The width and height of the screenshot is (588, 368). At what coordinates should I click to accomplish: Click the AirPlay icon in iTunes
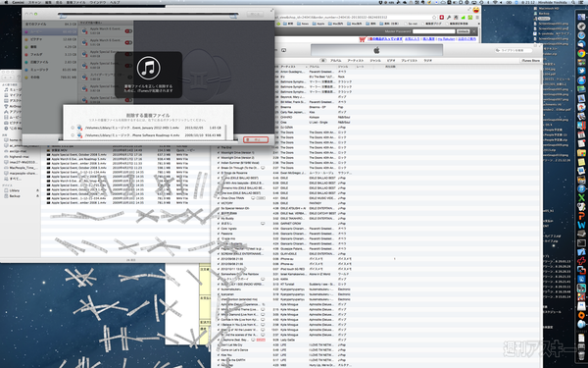(x=284, y=50)
